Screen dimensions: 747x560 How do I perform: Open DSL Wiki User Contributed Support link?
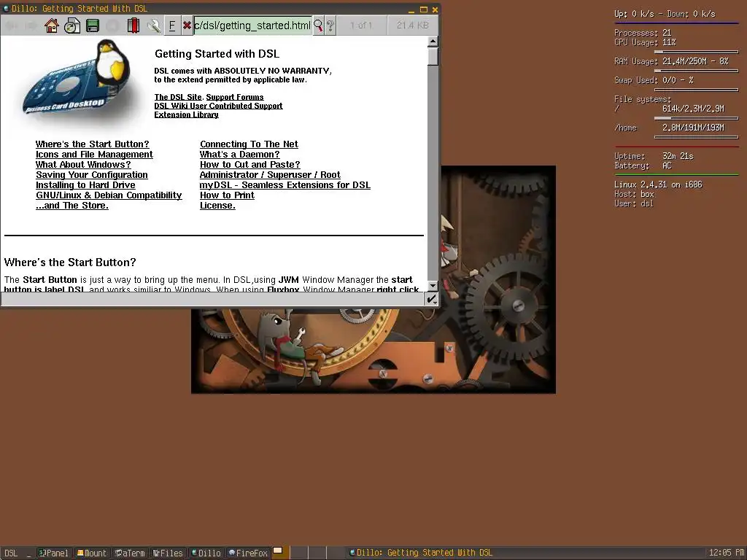218,106
